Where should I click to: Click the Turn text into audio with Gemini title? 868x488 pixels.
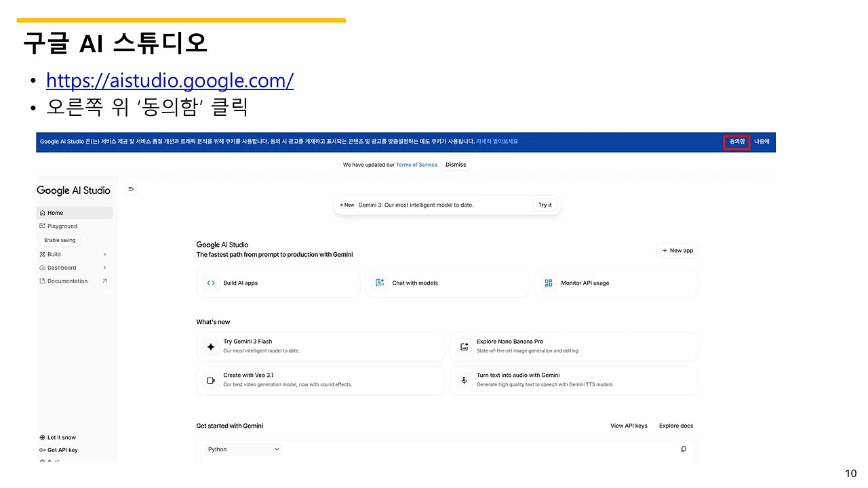[518, 375]
